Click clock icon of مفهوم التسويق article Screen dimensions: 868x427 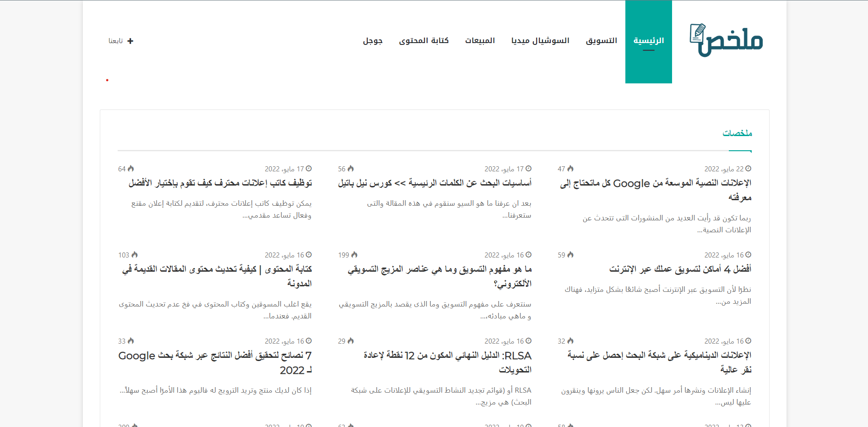click(x=529, y=255)
